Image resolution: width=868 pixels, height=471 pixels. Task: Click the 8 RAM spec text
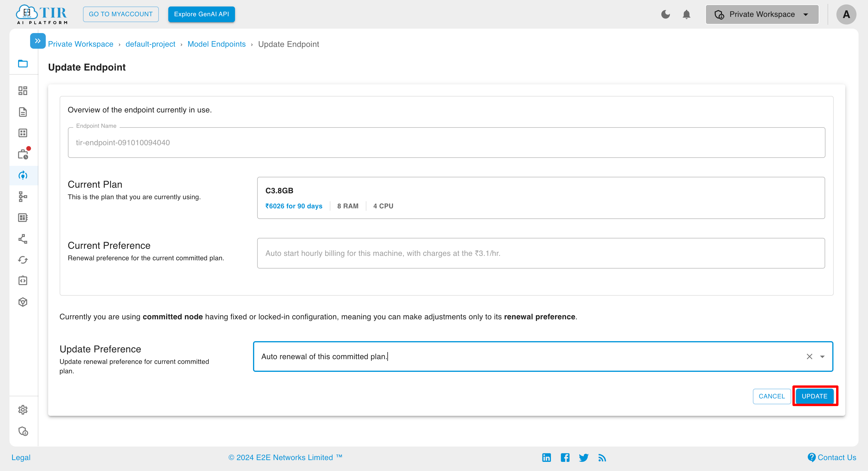[x=348, y=206]
